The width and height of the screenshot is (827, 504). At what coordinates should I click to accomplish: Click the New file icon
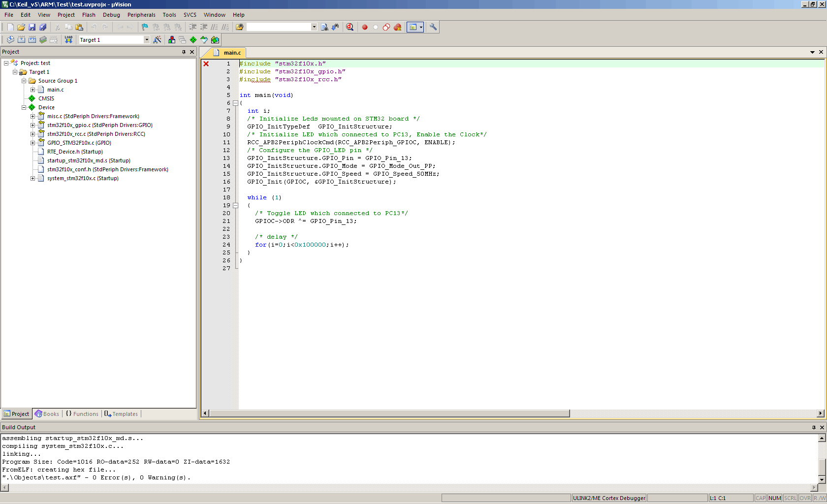tap(10, 27)
